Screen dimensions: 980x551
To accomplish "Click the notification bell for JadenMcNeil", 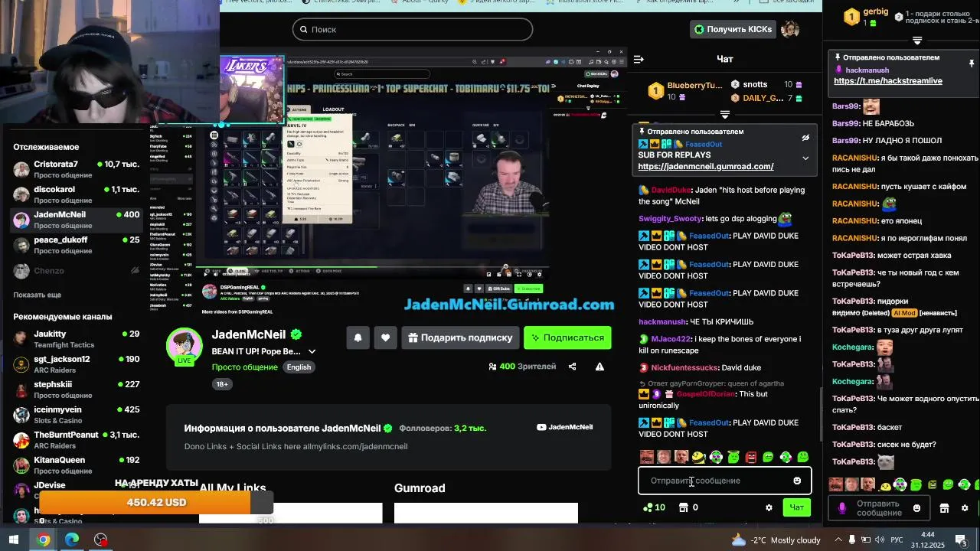I will 358,337.
